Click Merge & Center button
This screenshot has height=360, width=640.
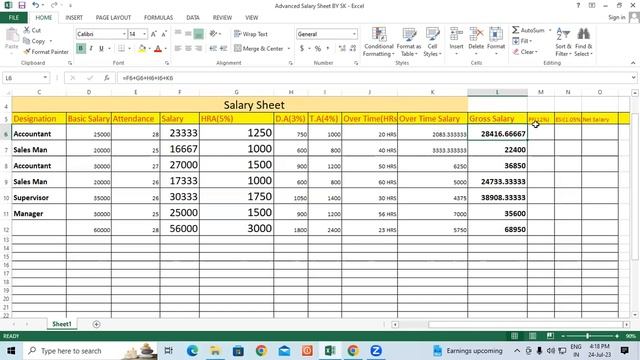tap(259, 49)
